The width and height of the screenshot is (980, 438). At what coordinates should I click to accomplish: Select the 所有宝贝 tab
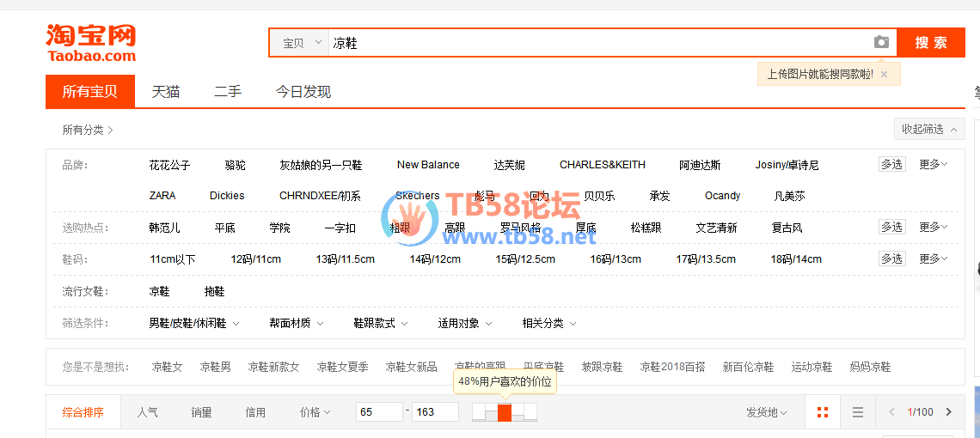pos(90,92)
